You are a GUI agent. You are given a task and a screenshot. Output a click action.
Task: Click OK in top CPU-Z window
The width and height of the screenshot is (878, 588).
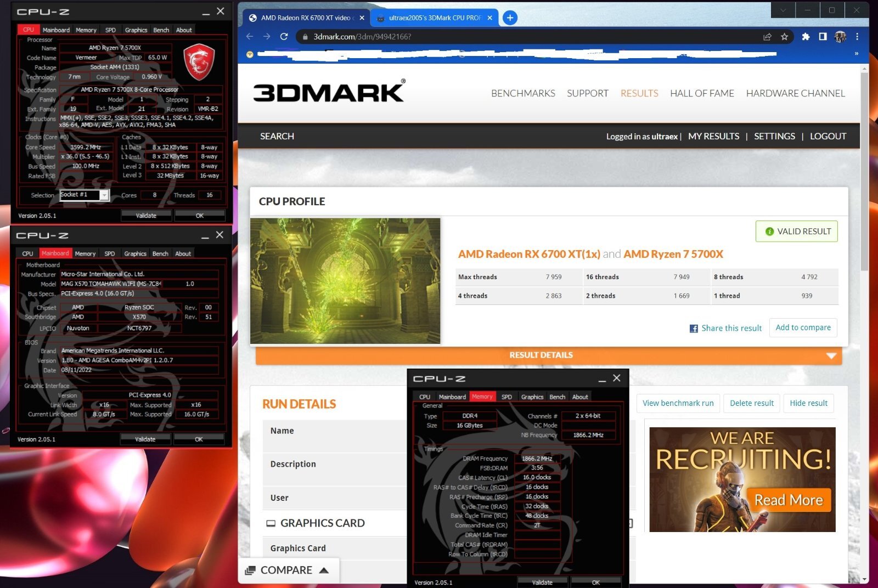coord(200,216)
